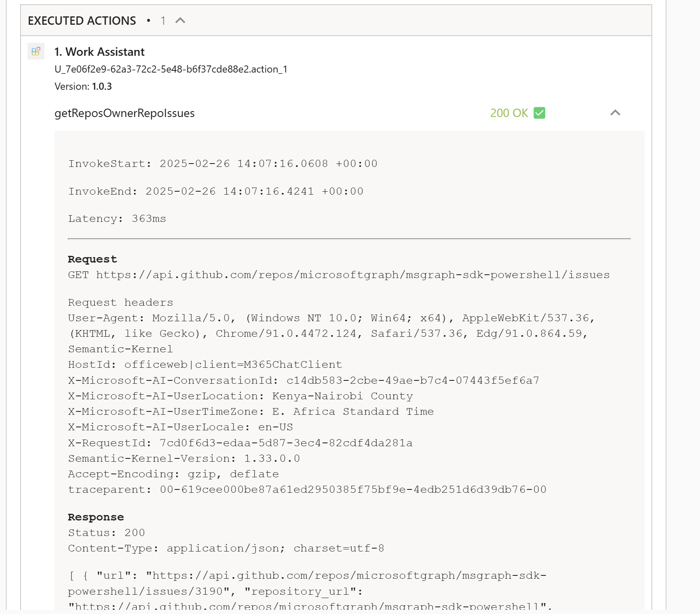Click the 'Accept-Encoding: gzip, deflate' line
Screen dimensions: 700x614
(174, 474)
